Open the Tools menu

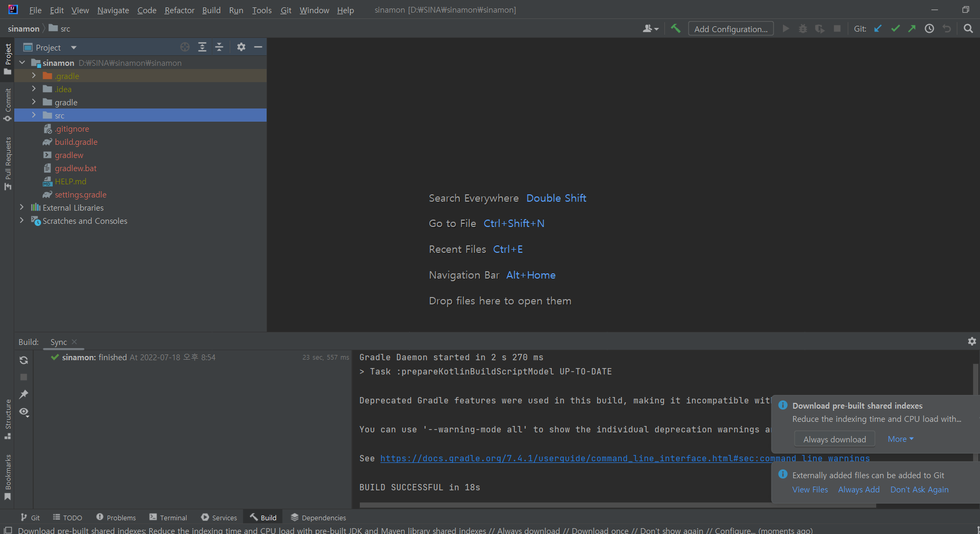tap(261, 10)
